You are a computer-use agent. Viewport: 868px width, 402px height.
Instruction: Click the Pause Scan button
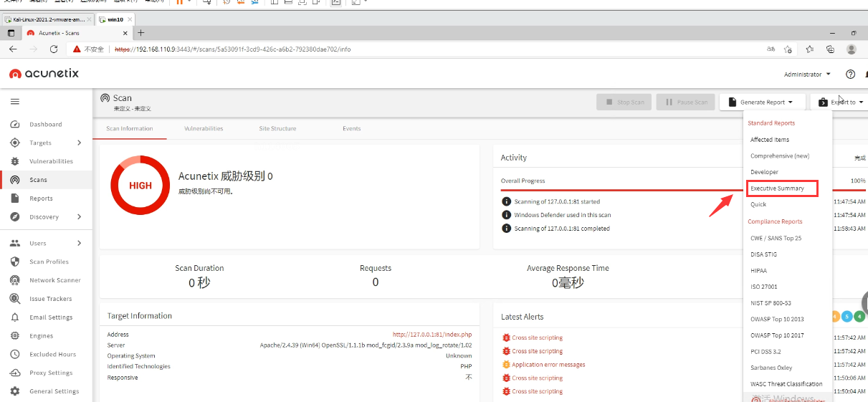point(686,102)
